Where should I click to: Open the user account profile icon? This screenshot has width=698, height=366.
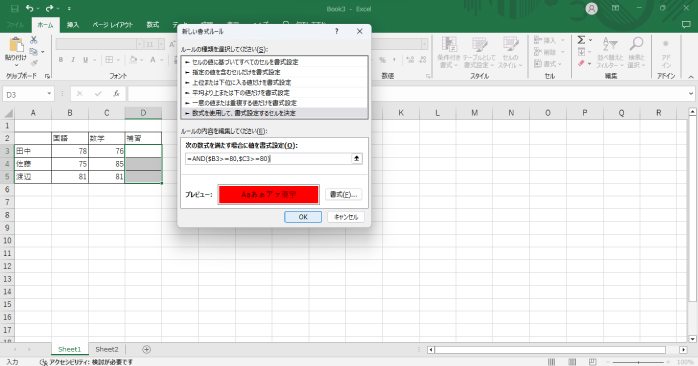click(591, 8)
